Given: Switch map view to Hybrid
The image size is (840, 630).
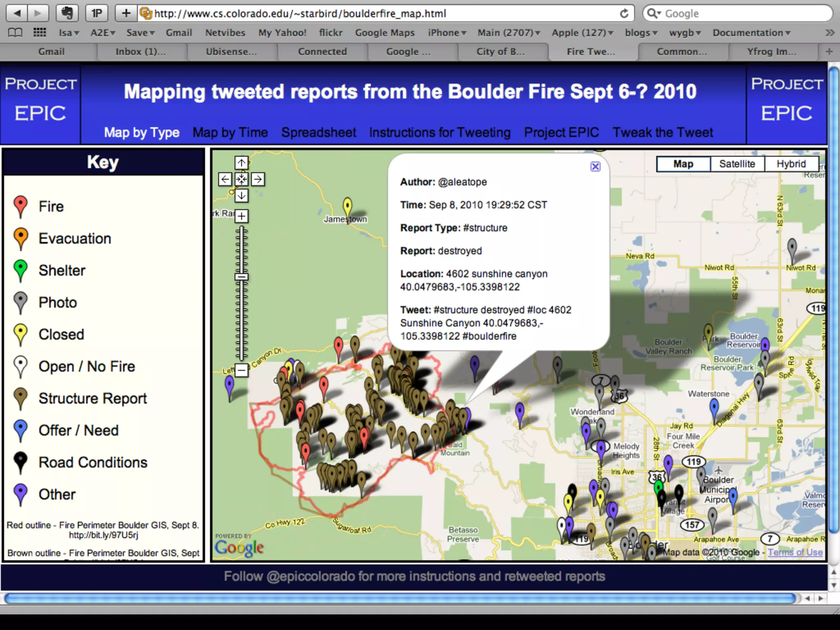Looking at the screenshot, I should 791,164.
